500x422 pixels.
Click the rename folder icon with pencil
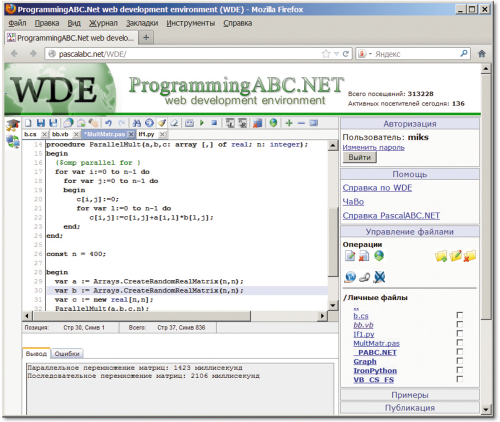[x=455, y=256]
